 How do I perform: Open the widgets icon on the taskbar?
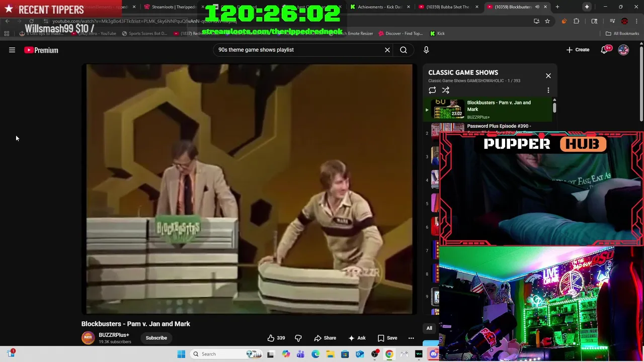coord(11,354)
